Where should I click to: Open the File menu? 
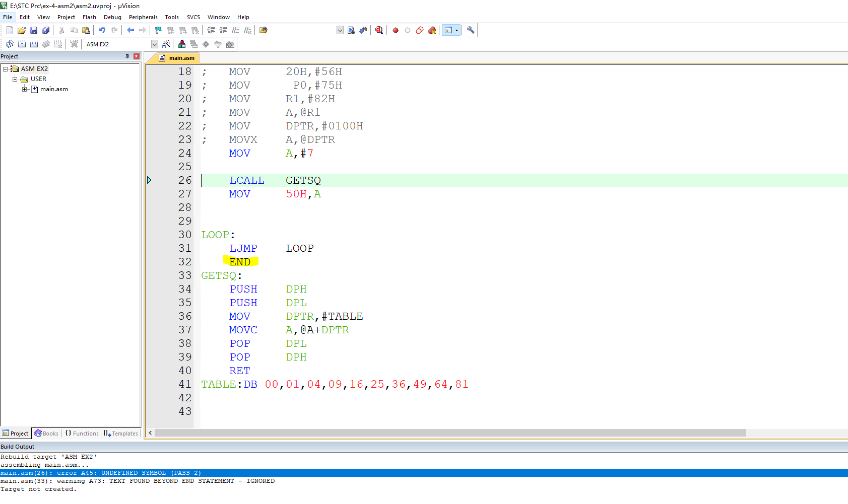point(8,17)
